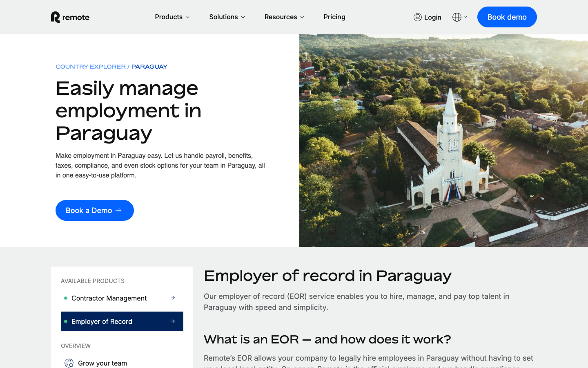Open the language selector chevron
This screenshot has height=368, width=588.
[465, 17]
